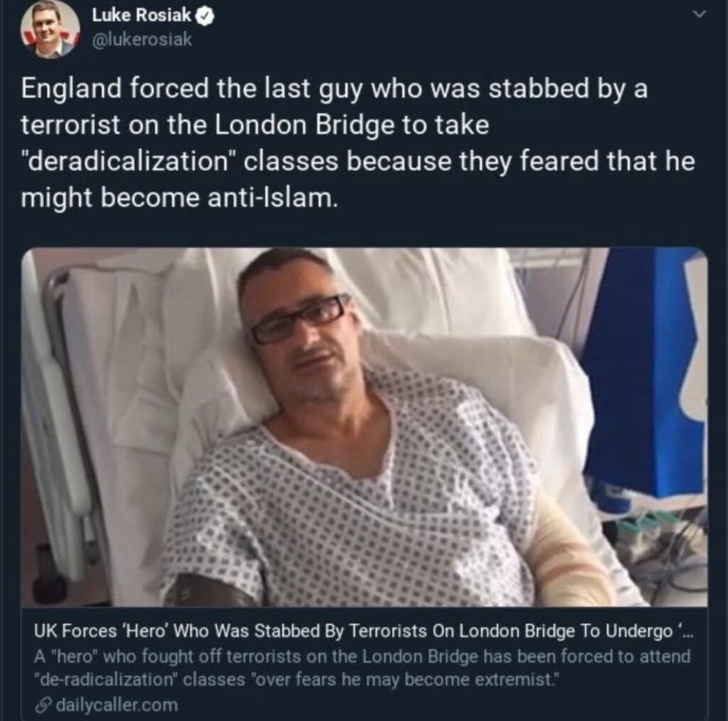Open the dailycaller.com source link
Screen dimensions: 728x721
pos(117,705)
